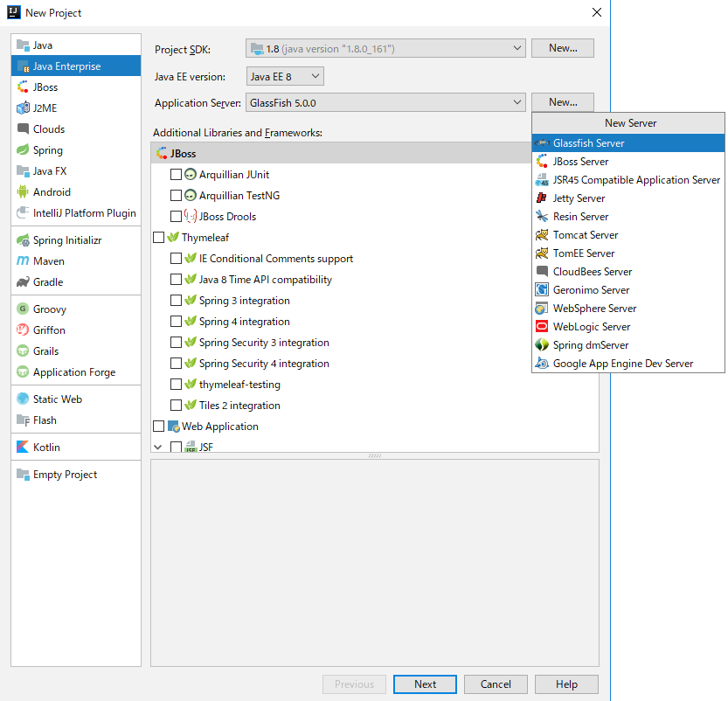Choose JBoss Server from the menu
The image size is (728, 701).
pos(628,162)
